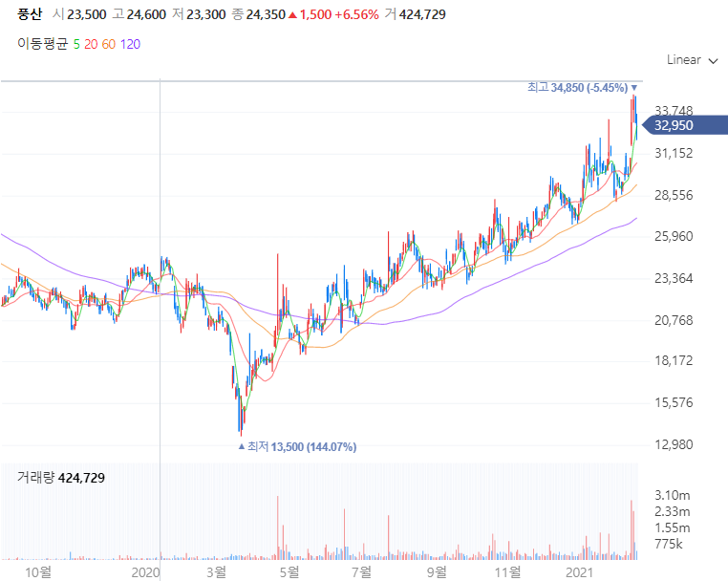Viewport: 728px width, 581px height.
Task: Click the 15,576 price axis label
Action: point(674,402)
